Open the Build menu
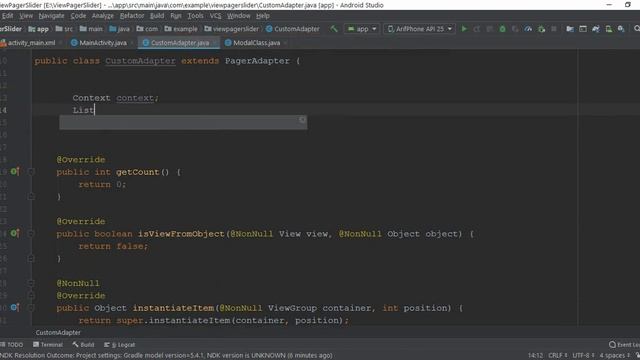The height and width of the screenshot is (360, 640). click(x=157, y=16)
